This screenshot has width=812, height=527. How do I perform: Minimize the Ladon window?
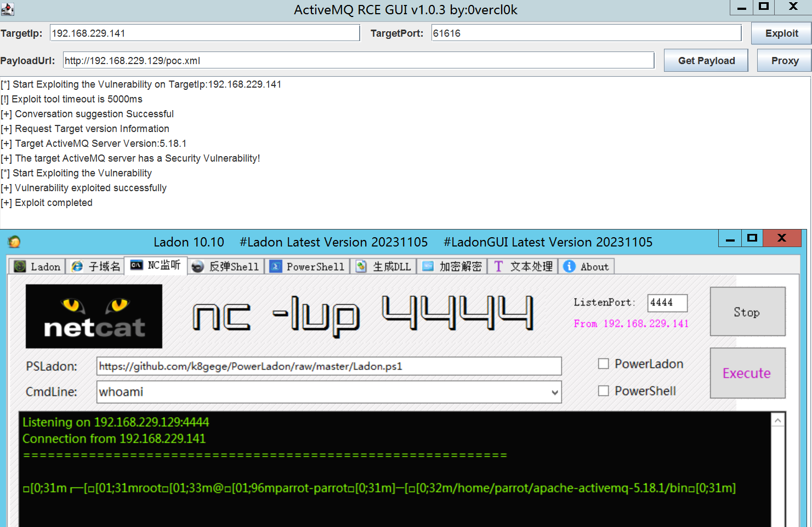pyautogui.click(x=730, y=238)
